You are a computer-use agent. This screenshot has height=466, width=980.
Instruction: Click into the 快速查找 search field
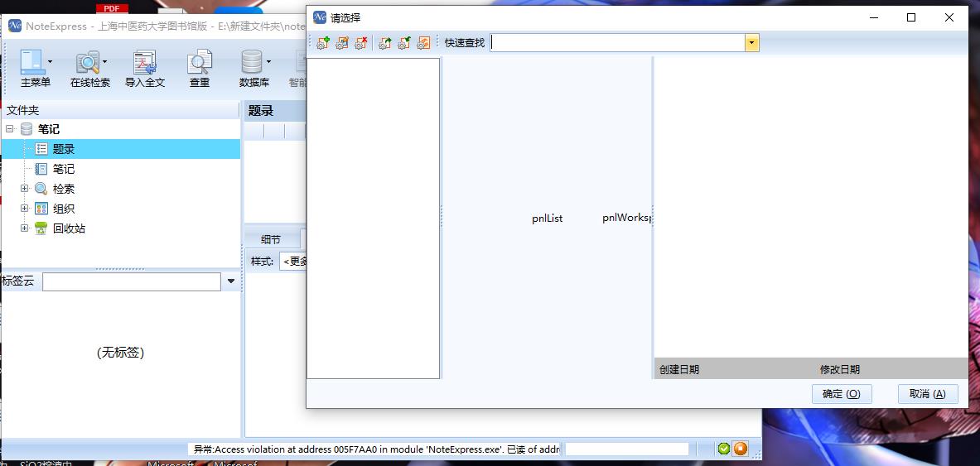click(x=617, y=43)
